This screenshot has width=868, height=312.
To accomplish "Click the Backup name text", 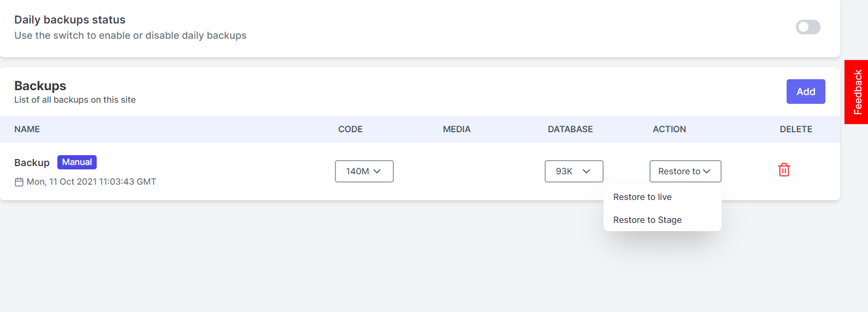I will pyautogui.click(x=32, y=163).
